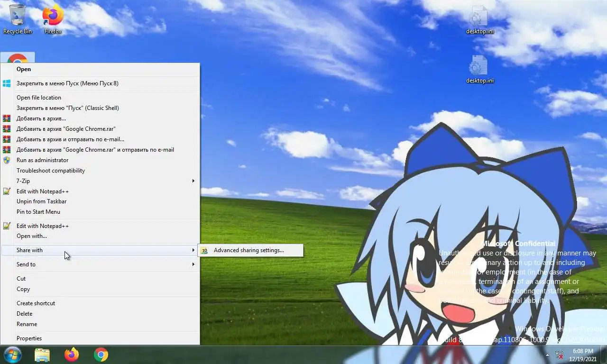Select Run as administrator
The image size is (607, 364).
(101, 160)
